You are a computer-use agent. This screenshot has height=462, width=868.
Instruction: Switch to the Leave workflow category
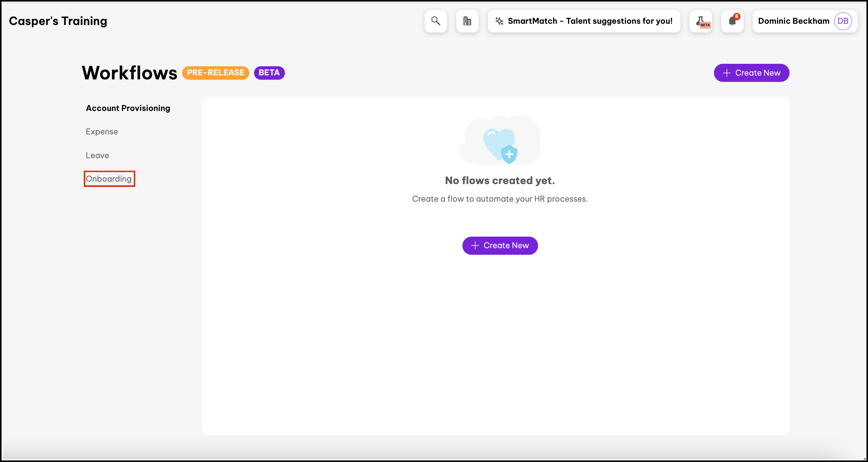(x=97, y=155)
